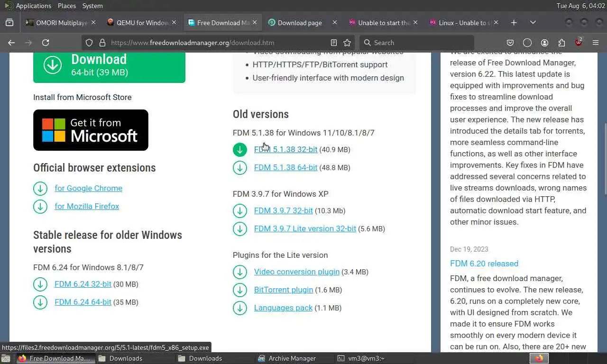Open the FDM 6.20 released news link
This screenshot has width=607, height=364.
pos(484,264)
